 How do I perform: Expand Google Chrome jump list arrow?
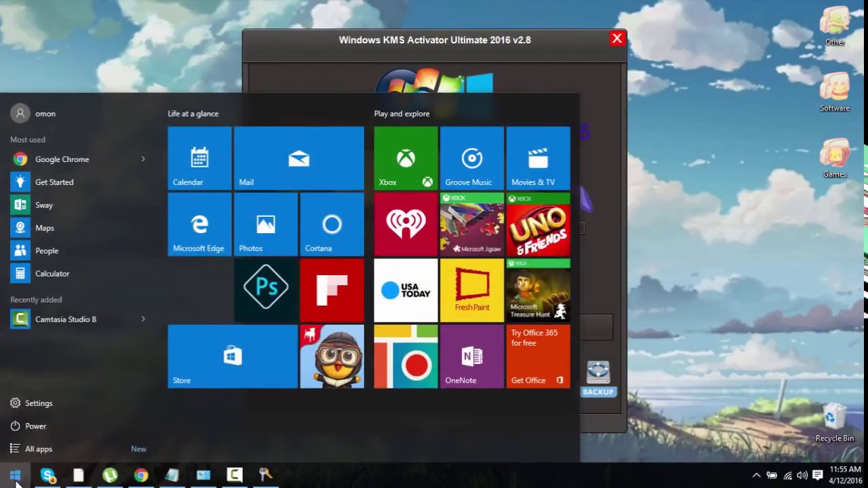143,159
